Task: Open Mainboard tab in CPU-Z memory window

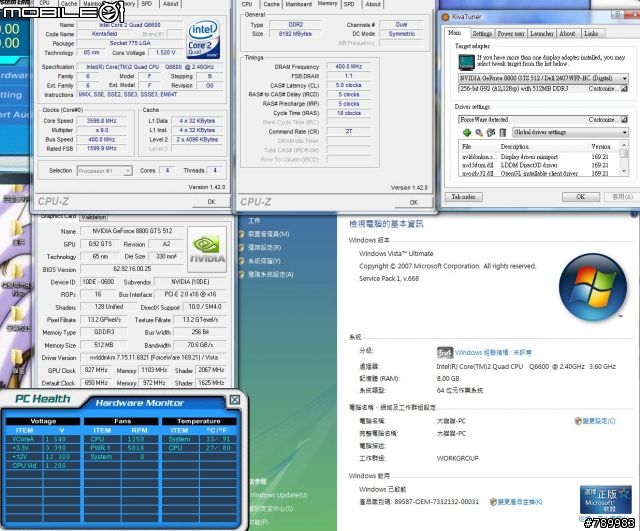Action: [299, 4]
